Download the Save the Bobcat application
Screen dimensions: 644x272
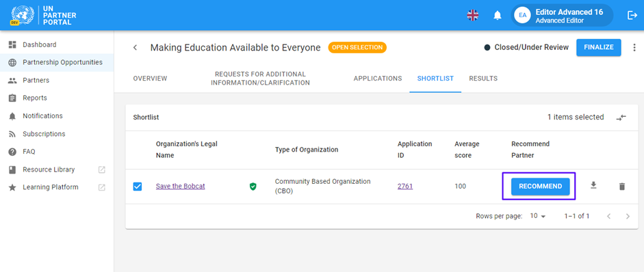click(x=593, y=185)
